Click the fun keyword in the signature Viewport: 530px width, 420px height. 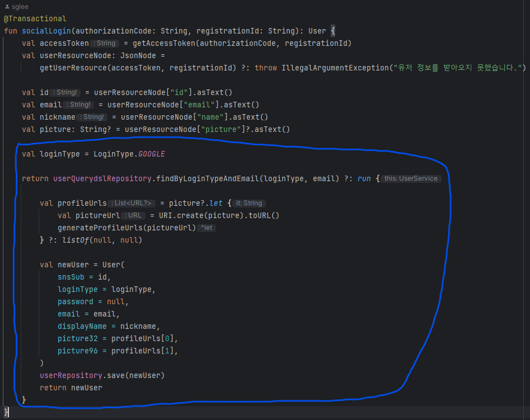coord(11,31)
